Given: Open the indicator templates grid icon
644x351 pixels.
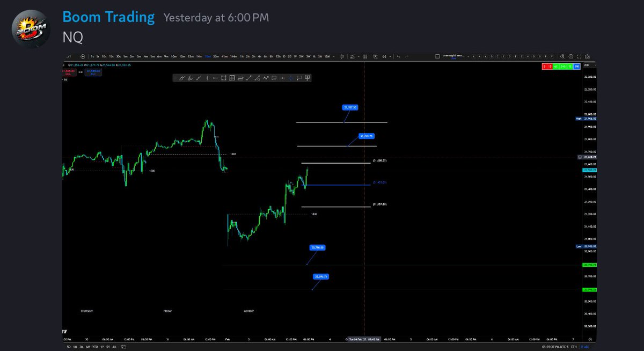Looking at the screenshot, I should point(365,56).
